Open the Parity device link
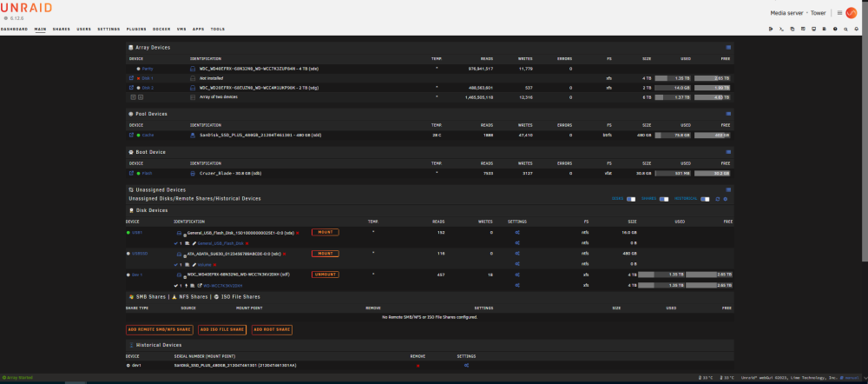 [148, 69]
